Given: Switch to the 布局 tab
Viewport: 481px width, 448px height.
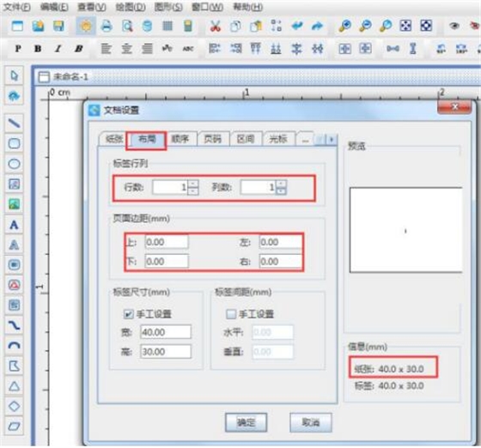Looking at the screenshot, I should point(147,139).
